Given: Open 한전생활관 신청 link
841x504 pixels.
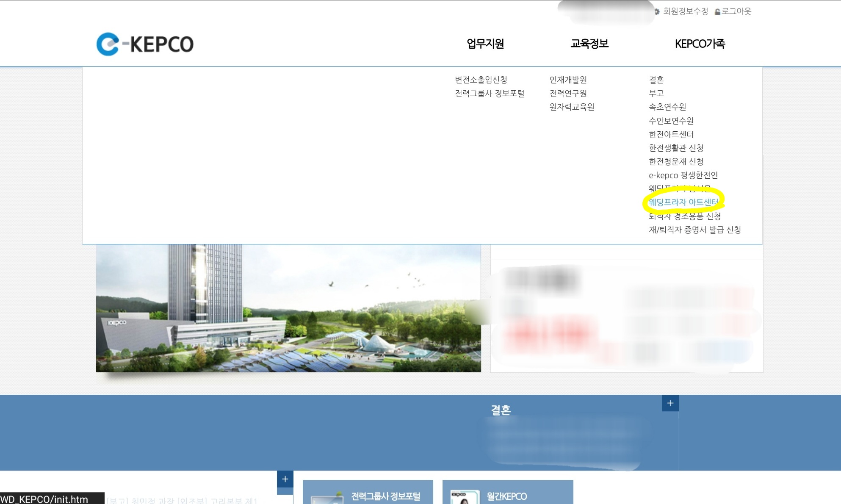Looking at the screenshot, I should (676, 148).
